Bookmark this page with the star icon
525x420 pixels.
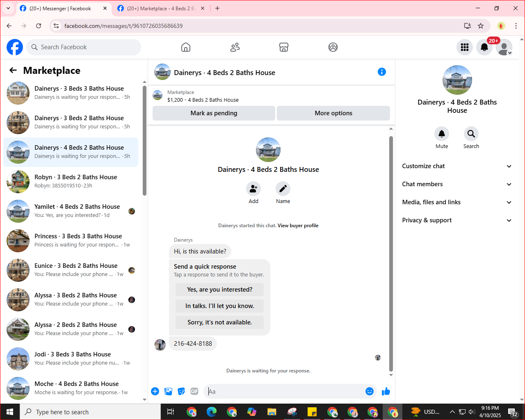(481, 26)
